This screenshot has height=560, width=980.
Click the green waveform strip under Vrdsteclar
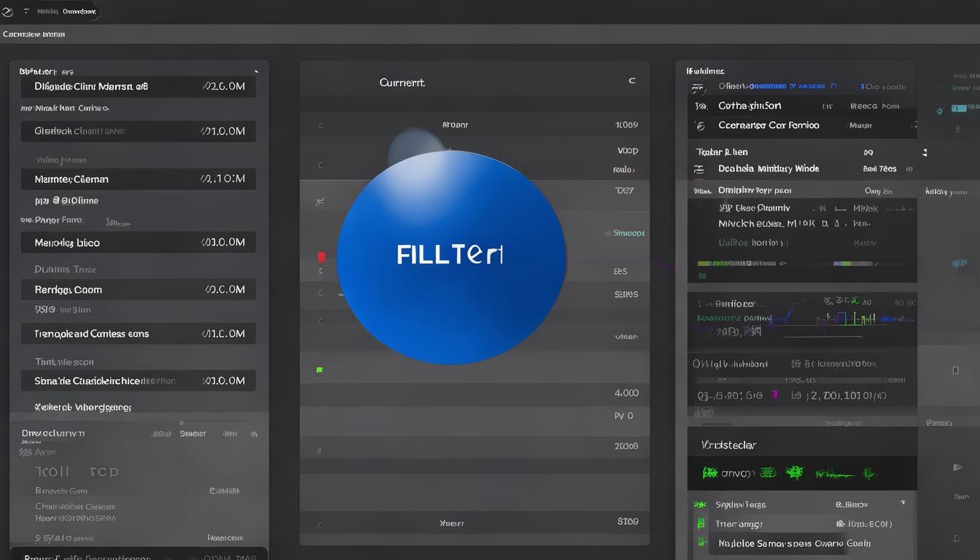(x=801, y=473)
